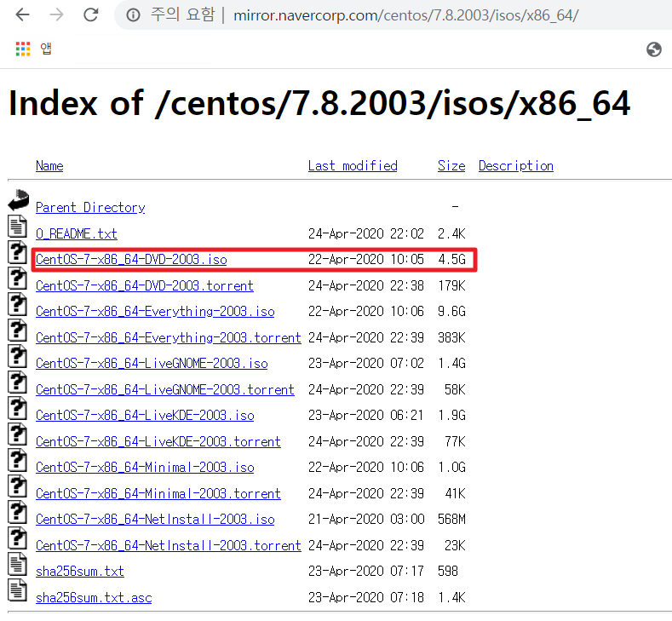Click the date '22-Apr-2020 10:05'

coord(366,259)
